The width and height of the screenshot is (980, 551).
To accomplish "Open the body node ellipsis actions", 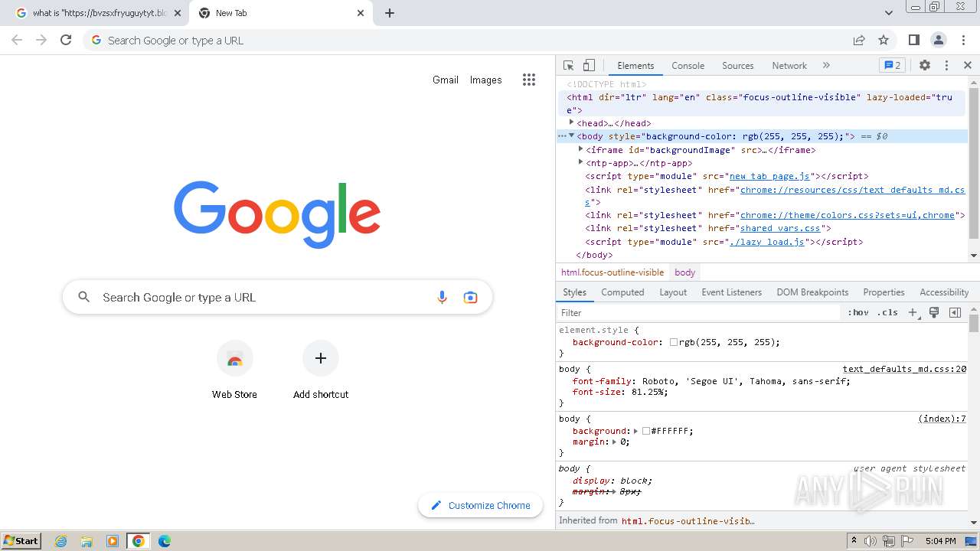I will click(x=561, y=136).
